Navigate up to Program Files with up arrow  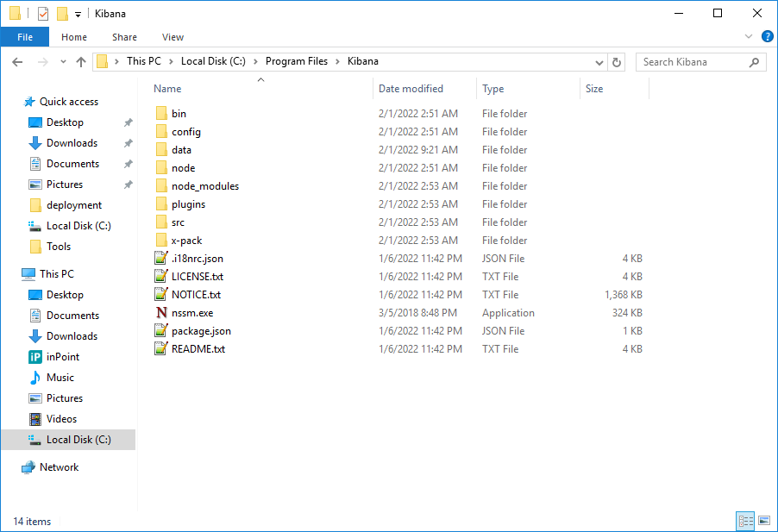click(x=81, y=61)
